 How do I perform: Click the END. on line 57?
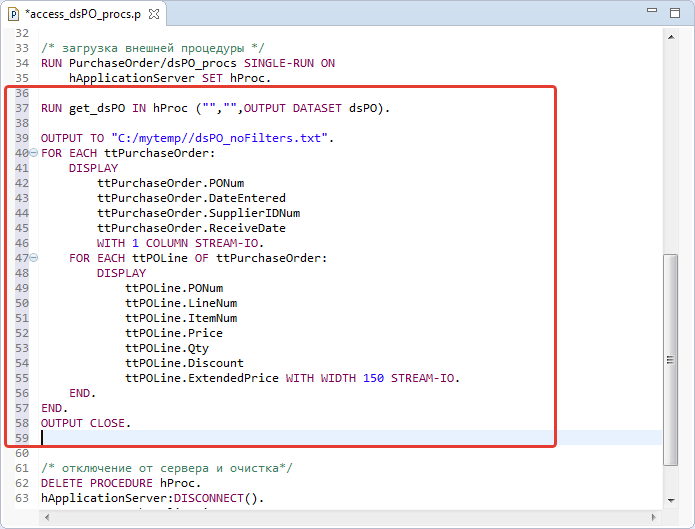(x=55, y=408)
